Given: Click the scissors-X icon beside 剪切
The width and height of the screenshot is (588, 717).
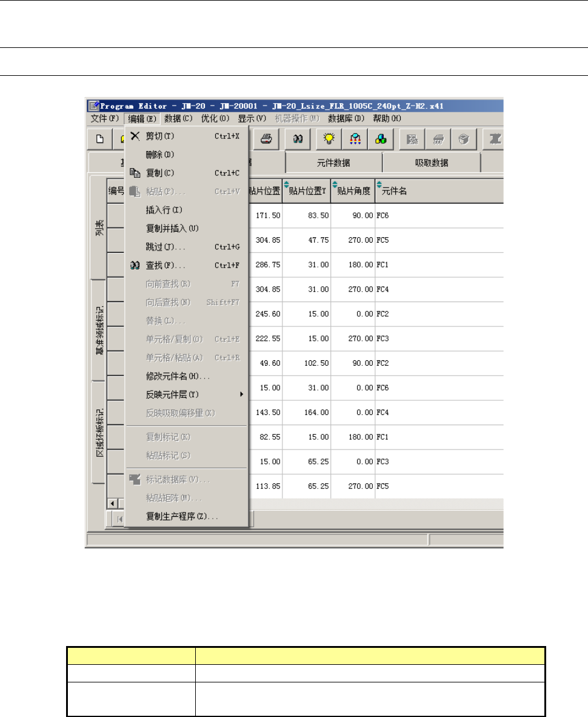Looking at the screenshot, I should (x=135, y=136).
